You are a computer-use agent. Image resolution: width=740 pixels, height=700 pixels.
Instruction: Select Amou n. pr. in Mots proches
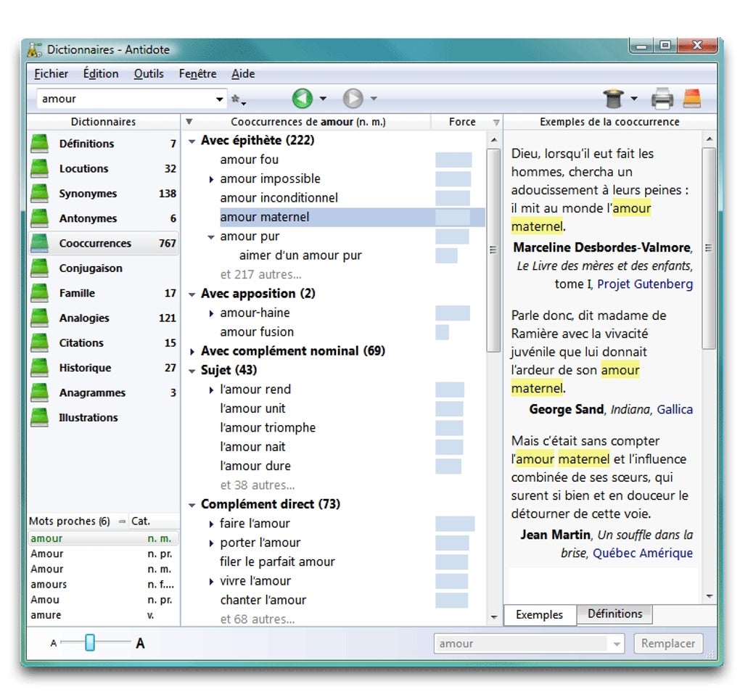pos(103,599)
